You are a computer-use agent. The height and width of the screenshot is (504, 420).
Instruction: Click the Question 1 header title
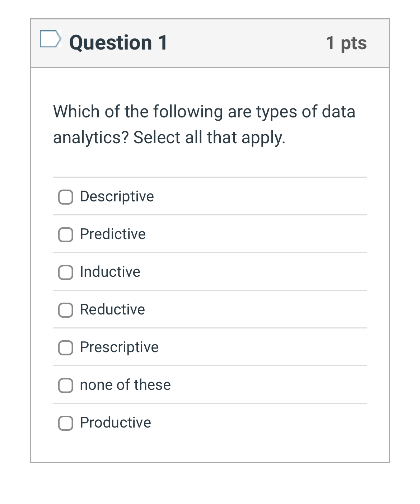coord(118,42)
